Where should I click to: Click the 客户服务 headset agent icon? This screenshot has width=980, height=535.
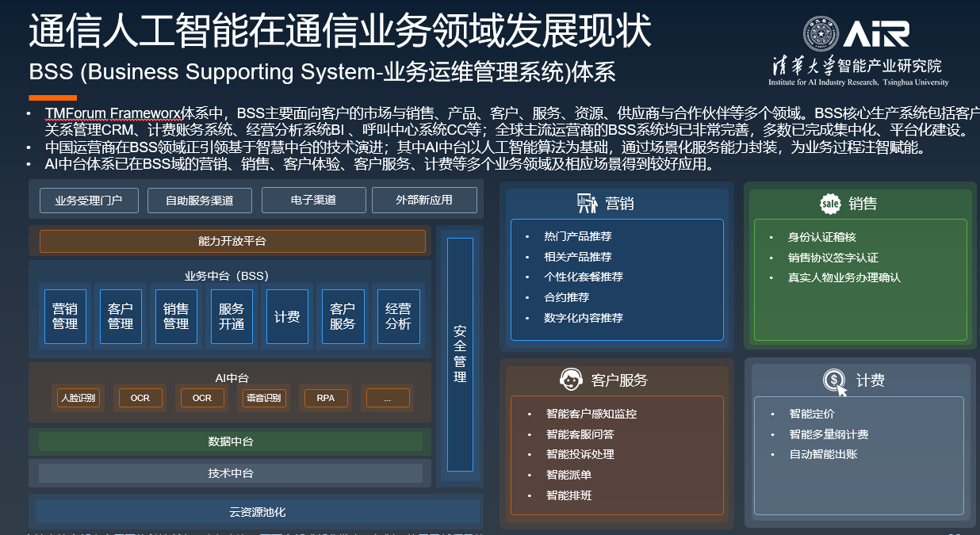tap(570, 380)
